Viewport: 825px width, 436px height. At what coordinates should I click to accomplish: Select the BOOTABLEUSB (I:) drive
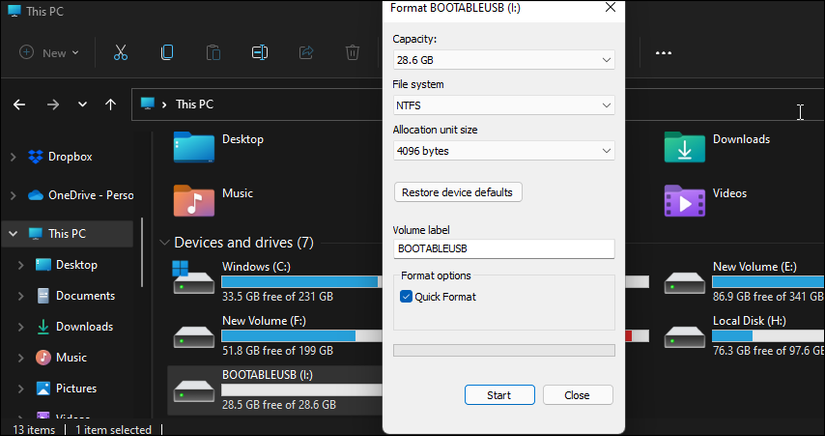coord(275,390)
